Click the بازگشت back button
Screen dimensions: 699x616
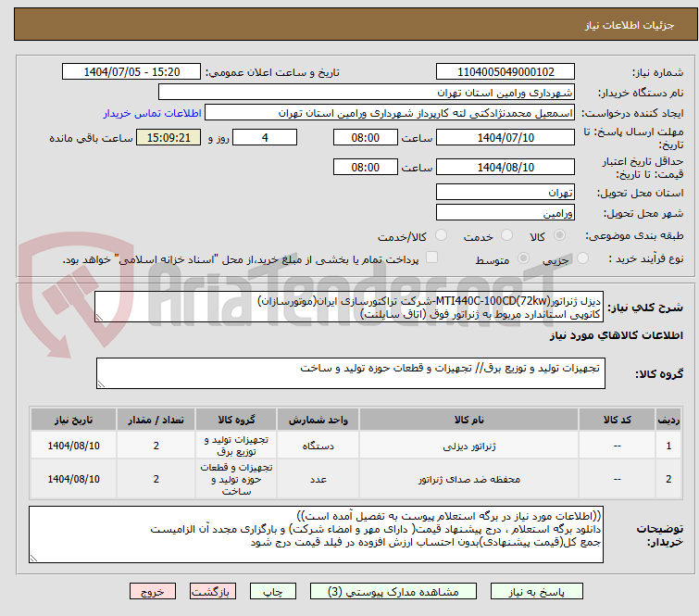pyautogui.click(x=212, y=592)
